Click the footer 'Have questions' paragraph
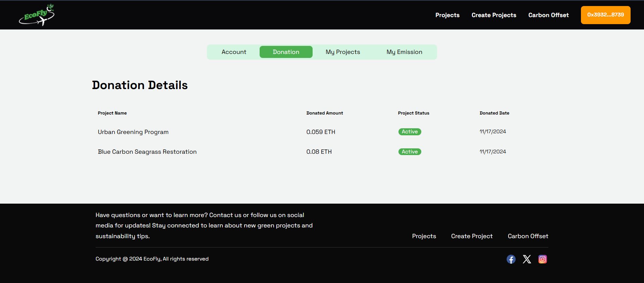 click(x=204, y=225)
